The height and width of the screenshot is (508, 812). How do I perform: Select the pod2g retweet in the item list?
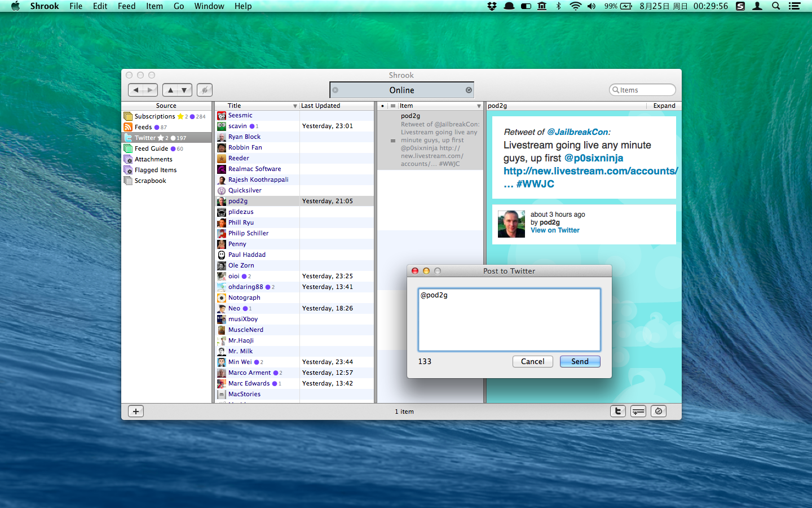coord(430,140)
